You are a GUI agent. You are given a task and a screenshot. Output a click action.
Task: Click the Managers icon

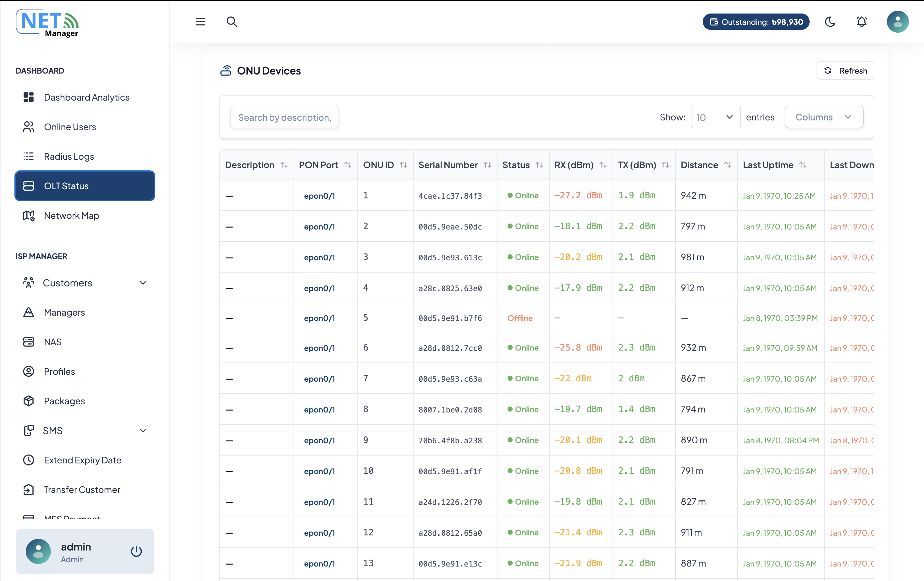click(28, 313)
